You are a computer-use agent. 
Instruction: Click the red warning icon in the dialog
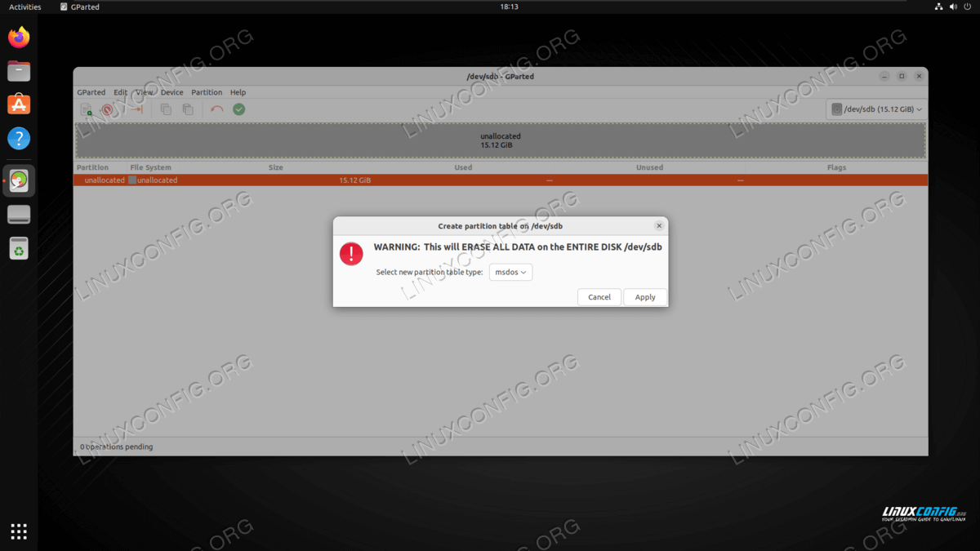point(351,254)
